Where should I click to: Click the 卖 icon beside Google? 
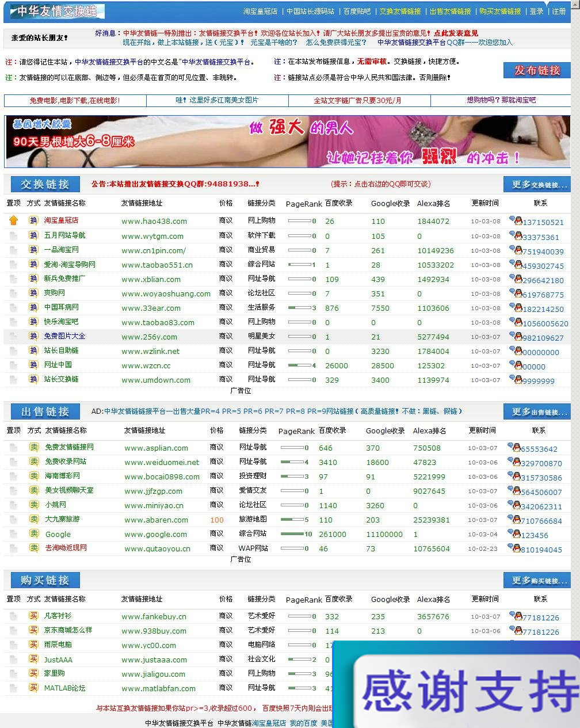point(34,533)
